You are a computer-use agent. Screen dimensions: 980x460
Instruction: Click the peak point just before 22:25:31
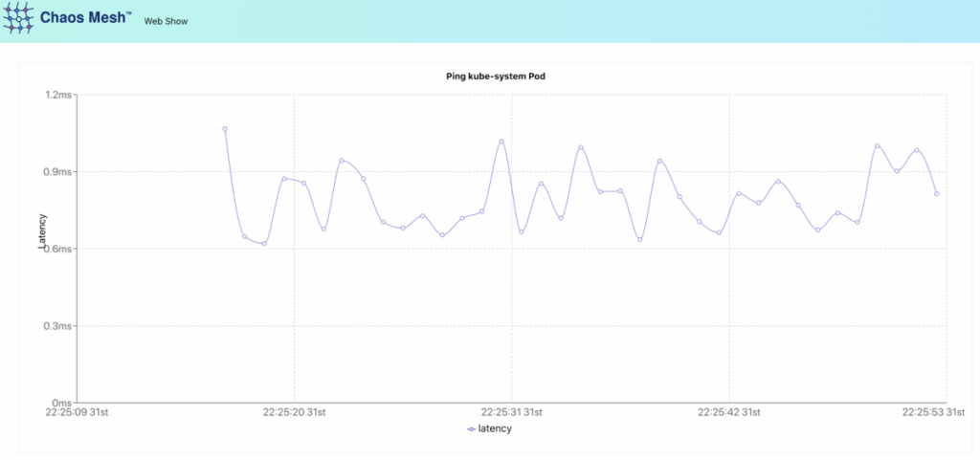point(501,142)
